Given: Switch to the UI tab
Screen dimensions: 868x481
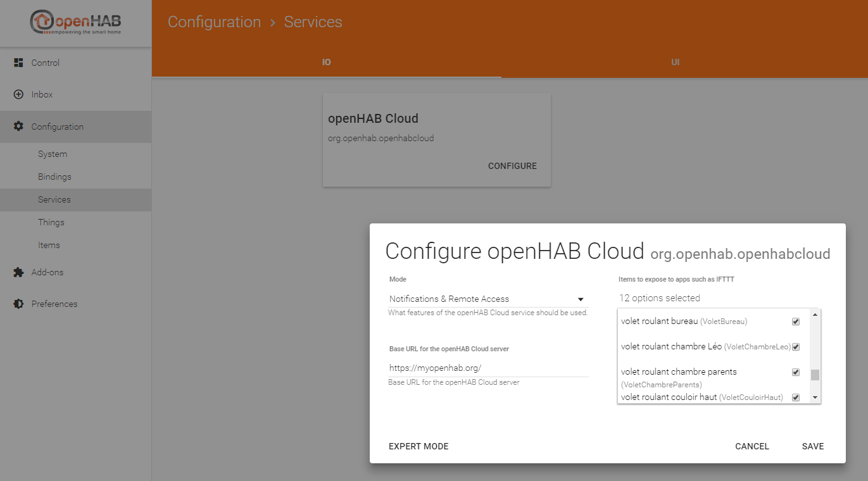Looking at the screenshot, I should (x=676, y=63).
